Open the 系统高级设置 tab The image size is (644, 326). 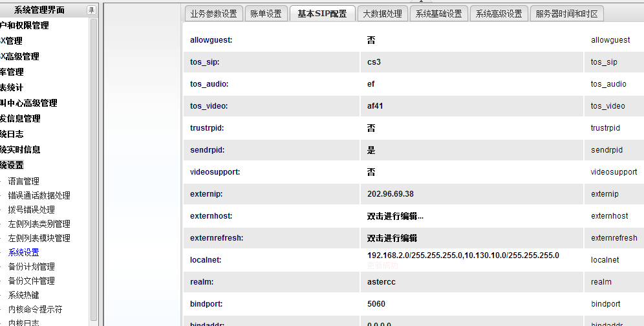[x=498, y=14]
